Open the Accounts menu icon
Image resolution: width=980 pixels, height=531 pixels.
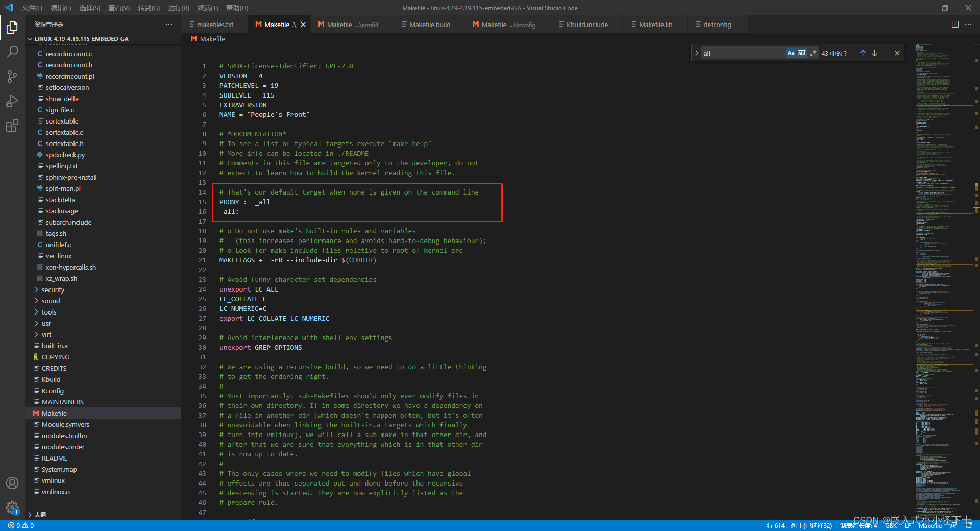(x=12, y=483)
